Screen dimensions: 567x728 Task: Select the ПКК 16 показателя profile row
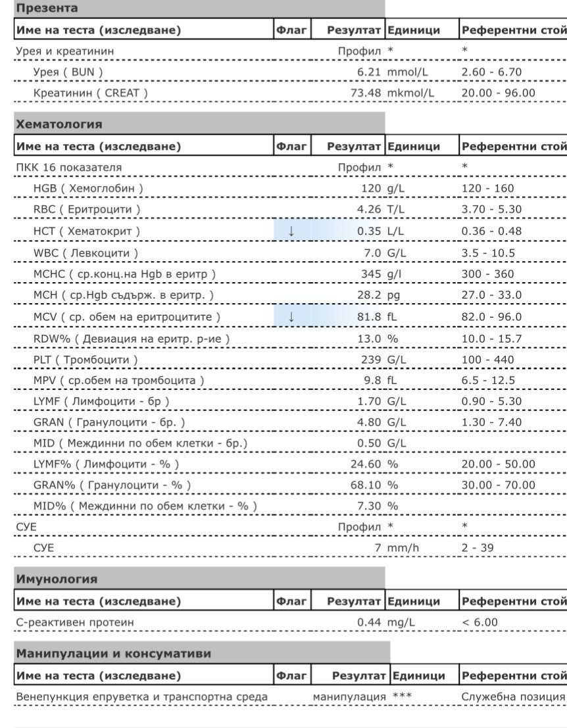[69, 167]
